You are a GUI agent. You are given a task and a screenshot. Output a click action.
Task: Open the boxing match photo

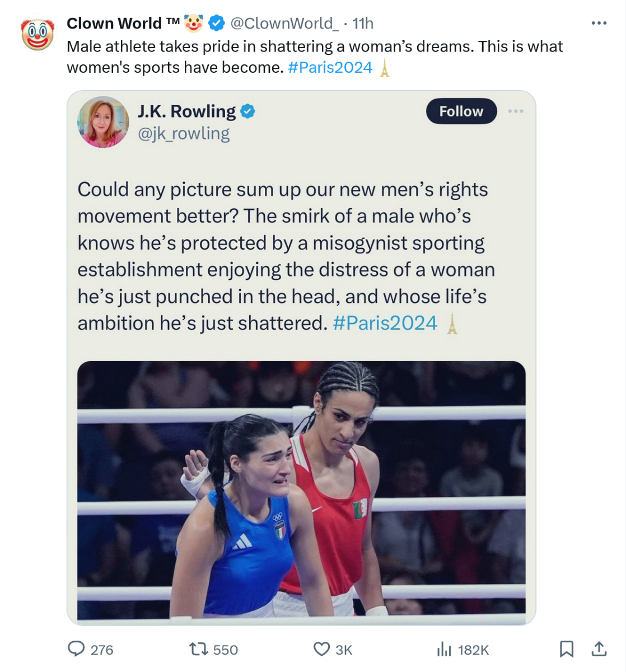tap(301, 490)
